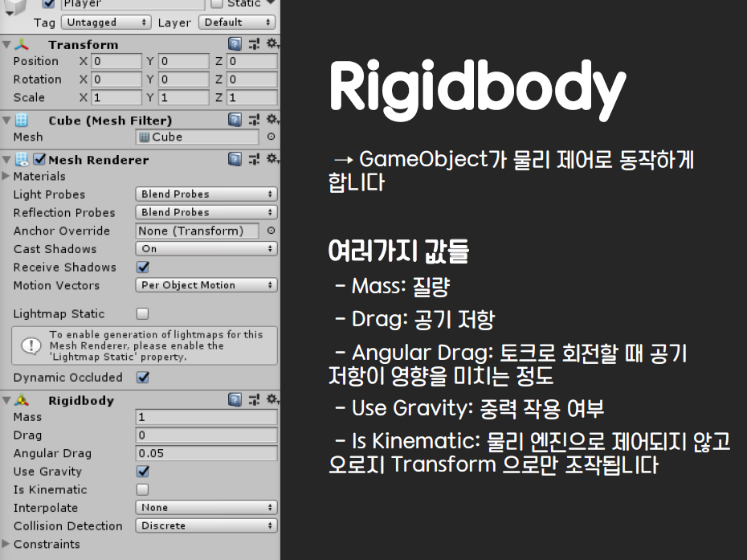Open the Collision Detection dropdown
This screenshot has width=747, height=560.
(206, 525)
